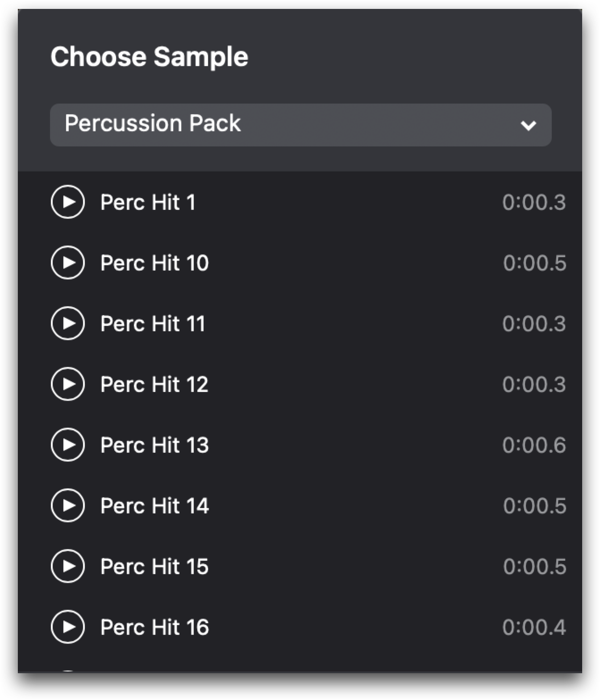This screenshot has height=700, width=600.
Task: Click the dropdown chevron arrow
Action: (529, 126)
